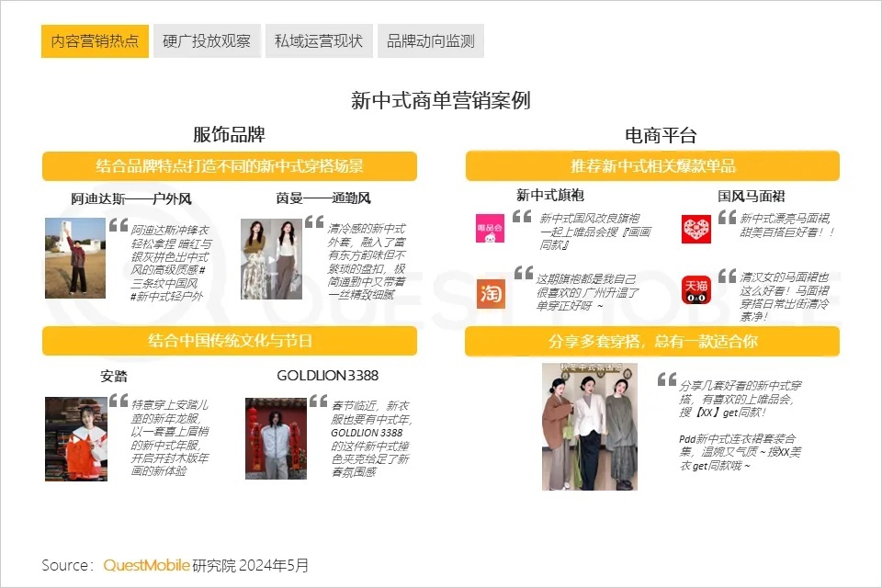
Task: Select the 内容营销热点 tab
Action: tap(95, 41)
